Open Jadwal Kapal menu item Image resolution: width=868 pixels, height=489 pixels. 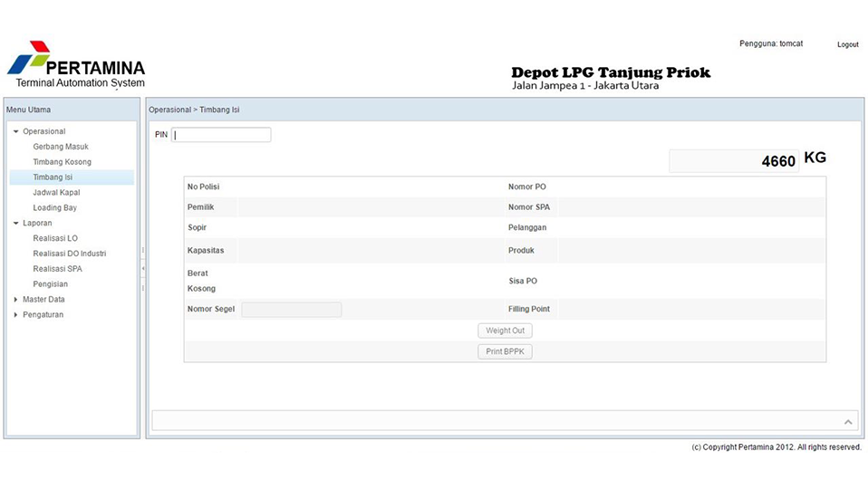56,193
